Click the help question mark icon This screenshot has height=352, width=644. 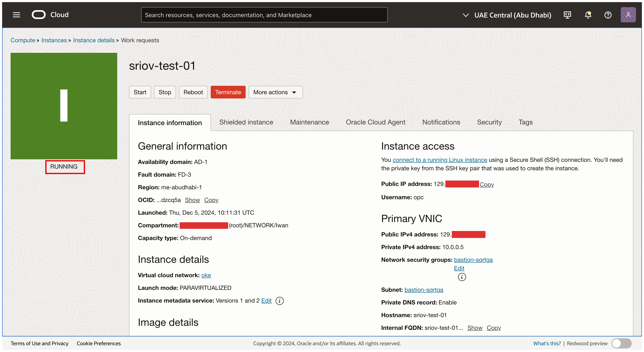[608, 15]
